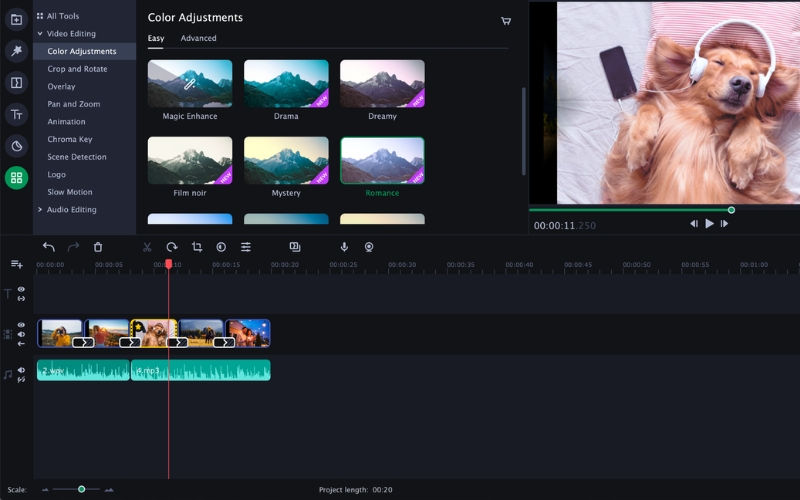This screenshot has height=500, width=800.
Task: Expand the Audio Editing section
Action: click(40, 210)
